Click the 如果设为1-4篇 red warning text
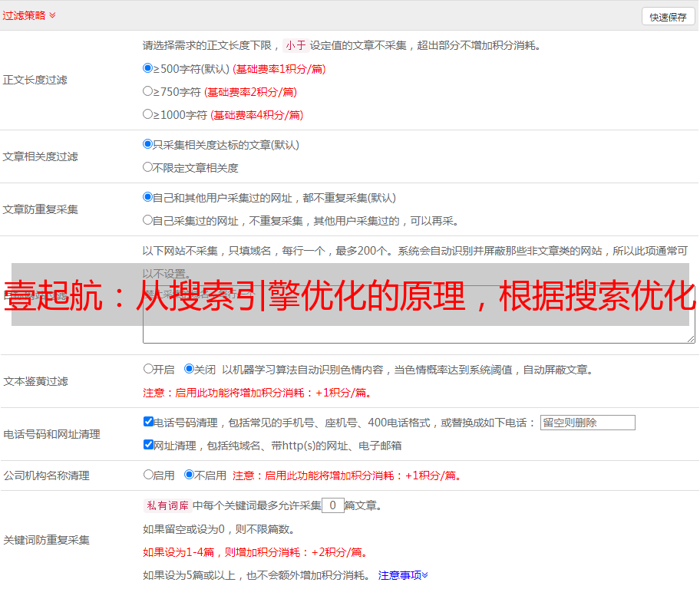 (x=255, y=552)
